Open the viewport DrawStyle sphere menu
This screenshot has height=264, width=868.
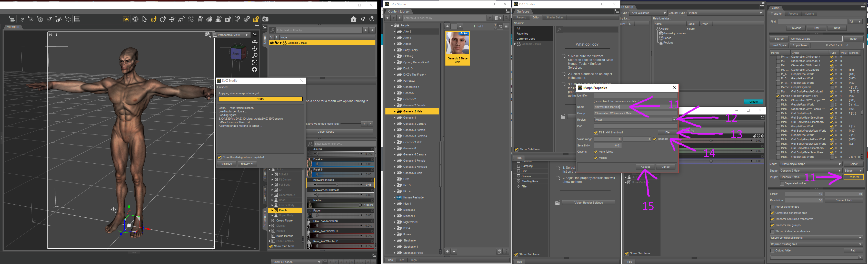207,35
